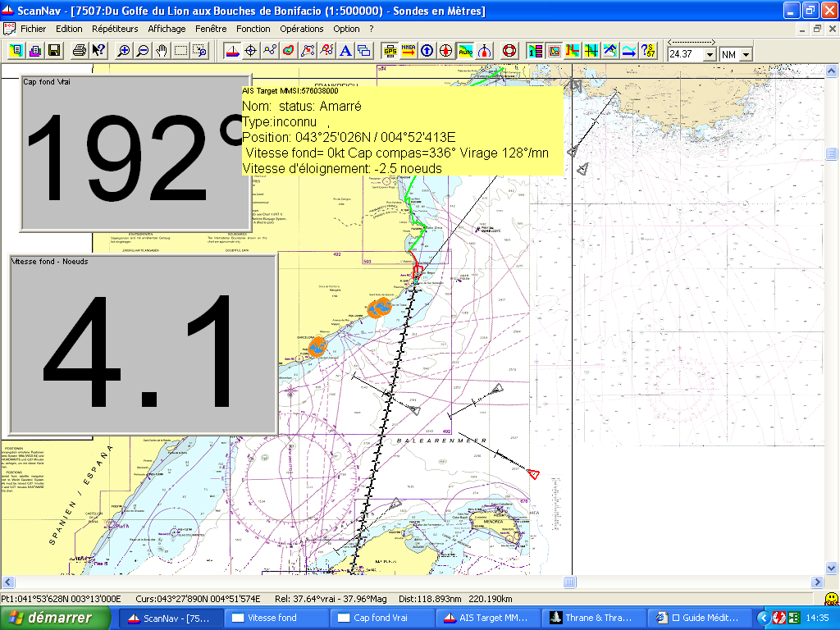Select the route creation tool
This screenshot has height=630, width=840.
click(269, 51)
